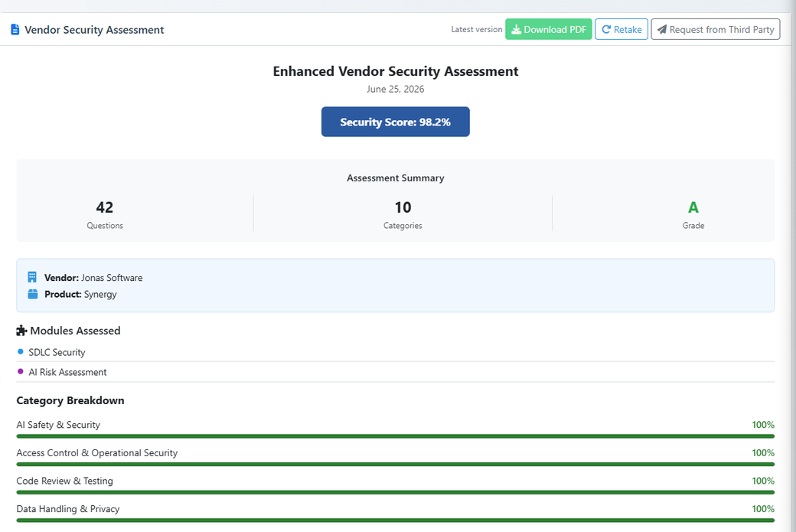
Task: Click the Access Control & Operational Security label
Action: (97, 453)
